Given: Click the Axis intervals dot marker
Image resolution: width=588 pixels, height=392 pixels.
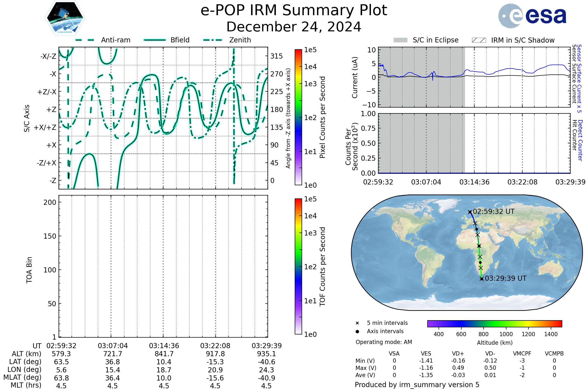Looking at the screenshot, I should pyautogui.click(x=357, y=331).
